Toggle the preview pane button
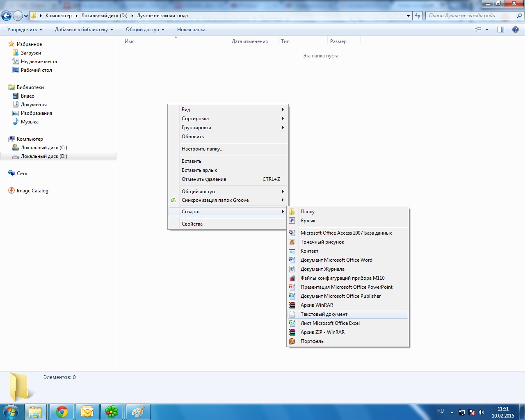The image size is (525, 420). tap(501, 30)
